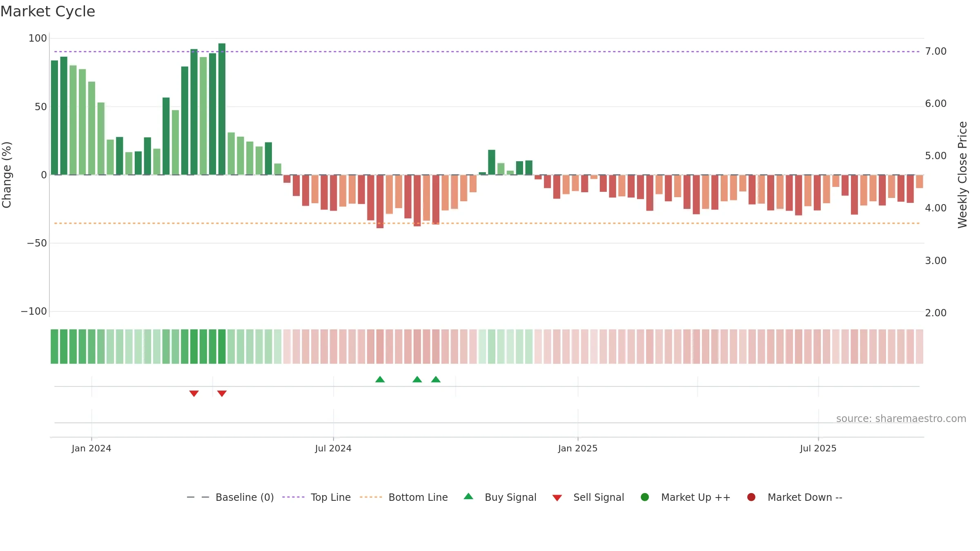980x551 pixels.
Task: Click the Change (%) axis title
Action: [x=7, y=175]
